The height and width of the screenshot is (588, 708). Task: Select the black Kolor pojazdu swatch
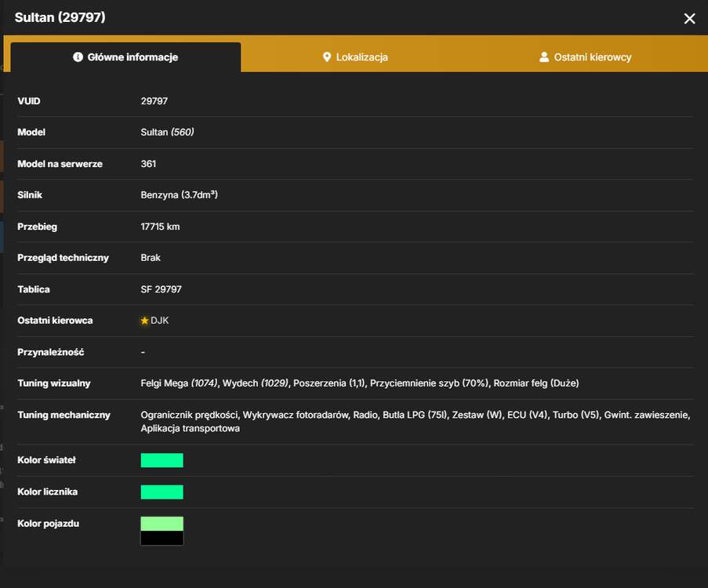click(162, 538)
